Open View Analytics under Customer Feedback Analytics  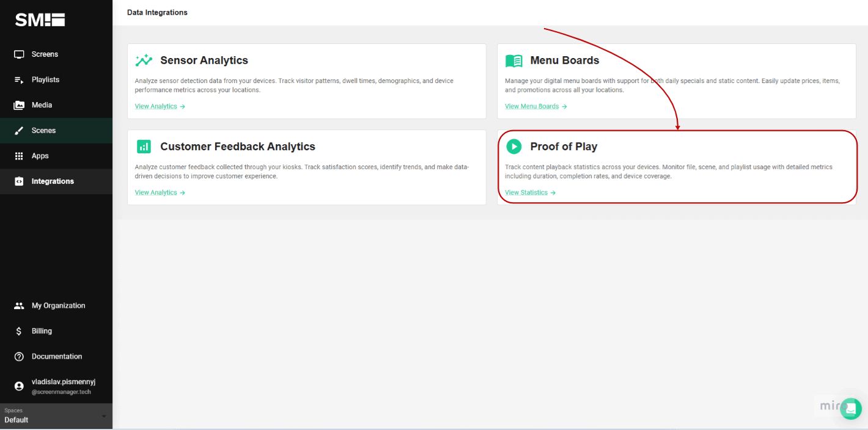160,192
